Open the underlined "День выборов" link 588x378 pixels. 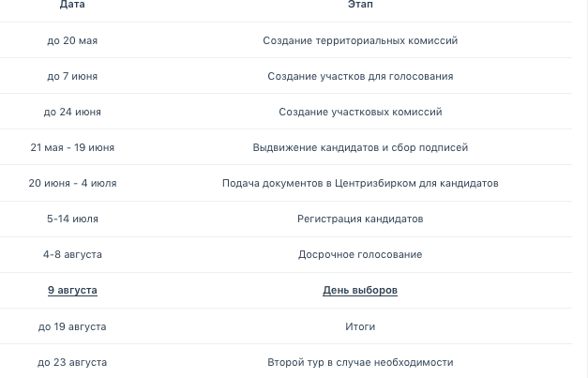(x=360, y=291)
